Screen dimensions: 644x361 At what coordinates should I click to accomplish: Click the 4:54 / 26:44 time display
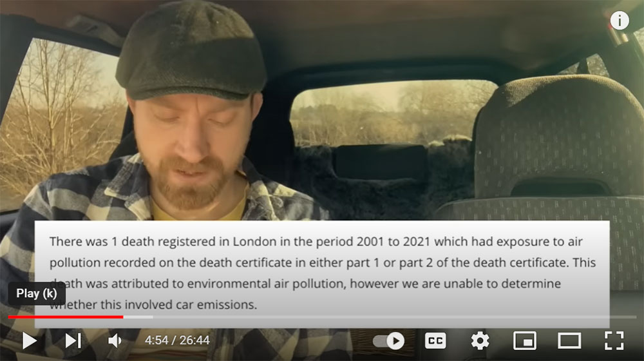coord(177,341)
